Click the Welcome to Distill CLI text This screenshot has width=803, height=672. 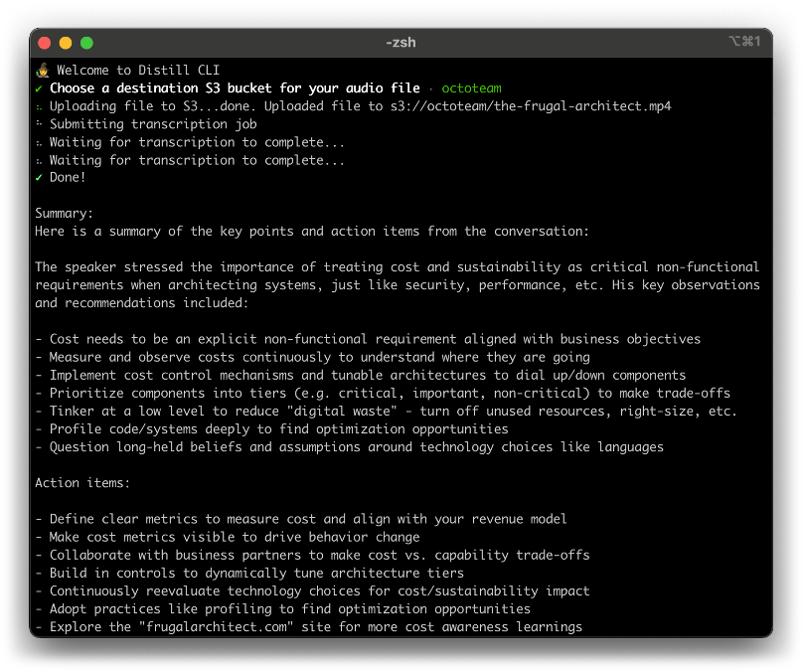tap(138, 71)
